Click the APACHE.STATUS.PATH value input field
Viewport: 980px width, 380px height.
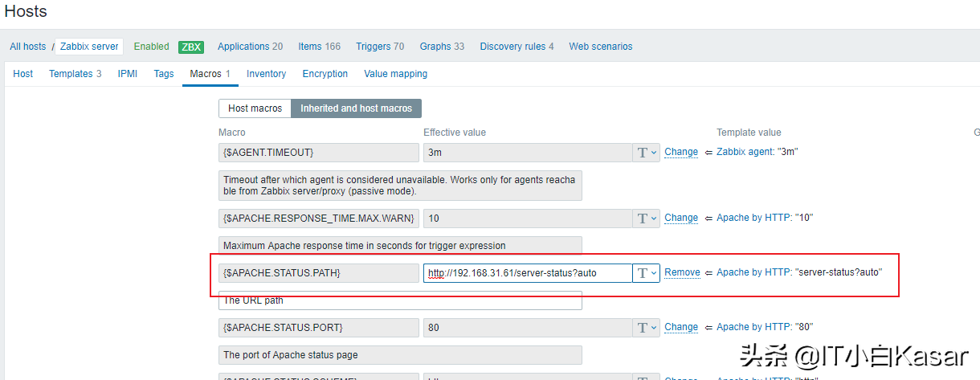[x=528, y=273]
